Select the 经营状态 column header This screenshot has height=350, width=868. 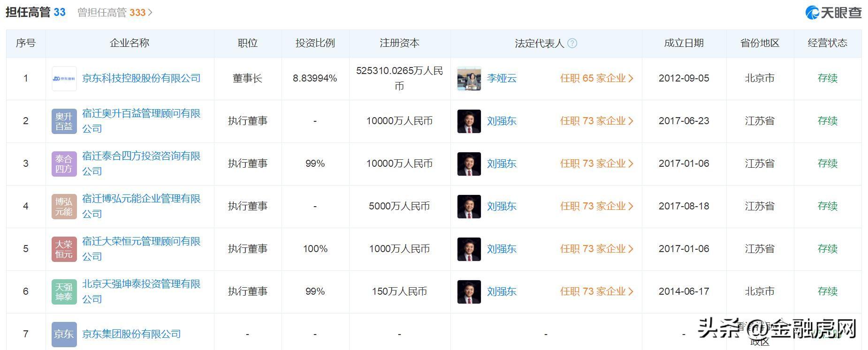828,43
